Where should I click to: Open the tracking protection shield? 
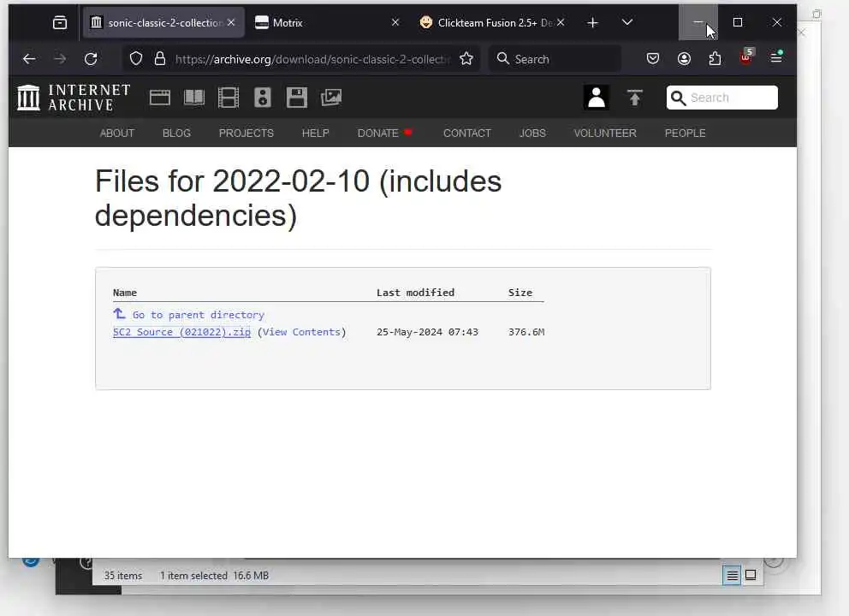click(136, 58)
